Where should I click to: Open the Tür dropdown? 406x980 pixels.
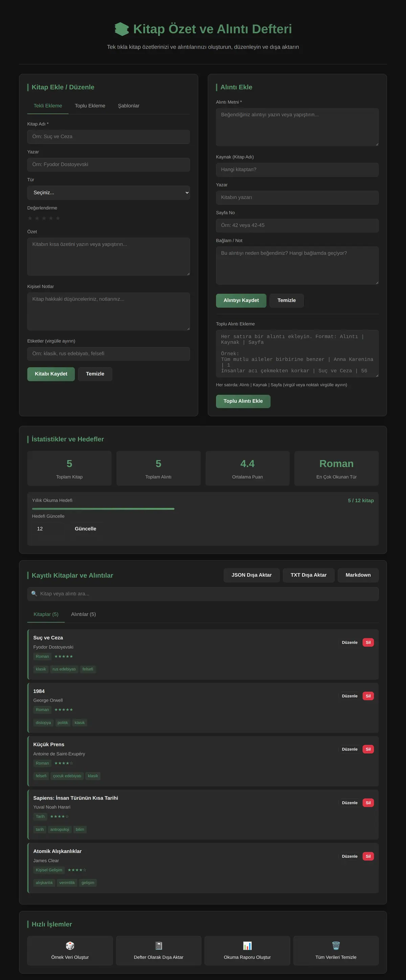(109, 193)
